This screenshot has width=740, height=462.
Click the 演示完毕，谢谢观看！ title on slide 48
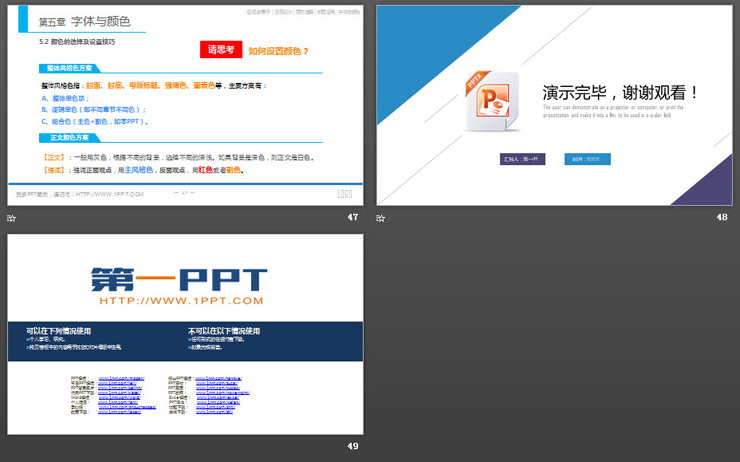click(x=620, y=92)
